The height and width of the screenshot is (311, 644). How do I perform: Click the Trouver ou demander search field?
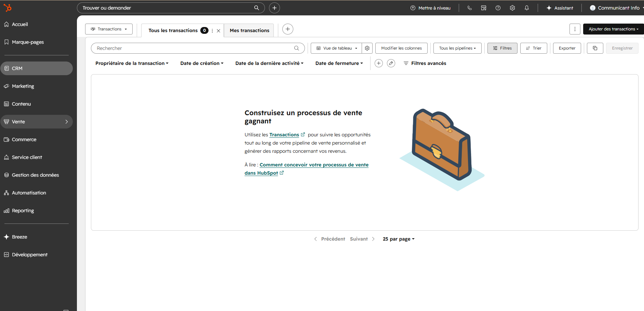pyautogui.click(x=171, y=8)
